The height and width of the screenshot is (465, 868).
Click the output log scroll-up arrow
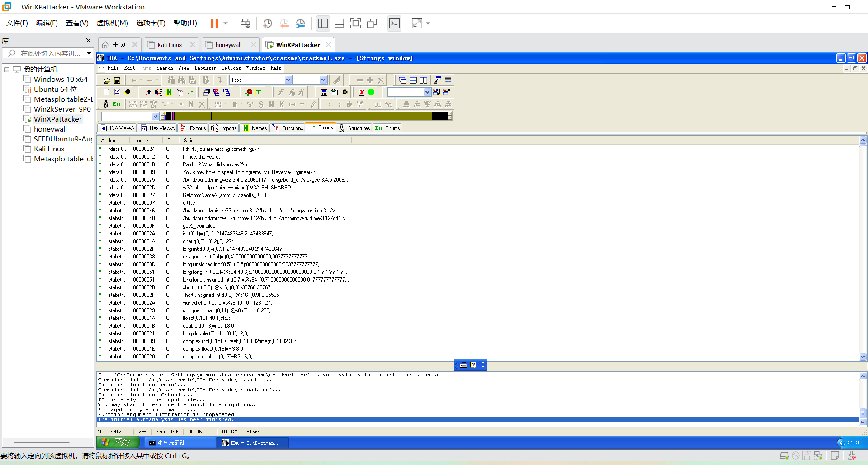tap(863, 376)
